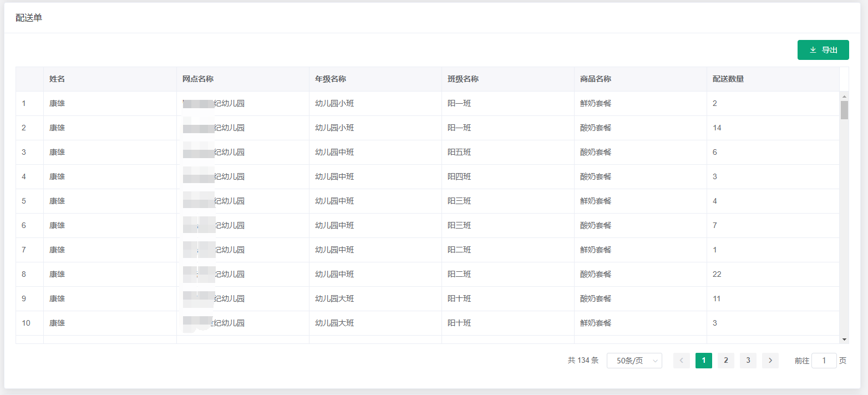The width and height of the screenshot is (868, 395).
Task: Click the export download icon
Action: click(813, 50)
